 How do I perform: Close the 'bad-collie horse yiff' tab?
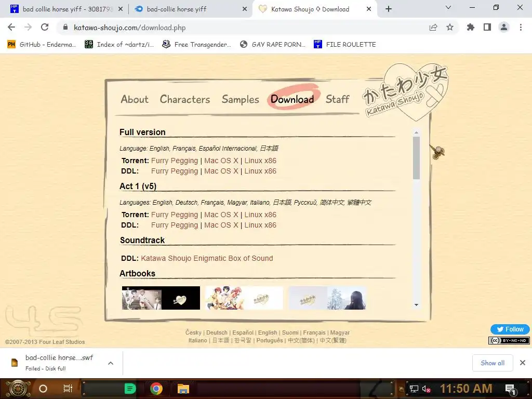[245, 9]
